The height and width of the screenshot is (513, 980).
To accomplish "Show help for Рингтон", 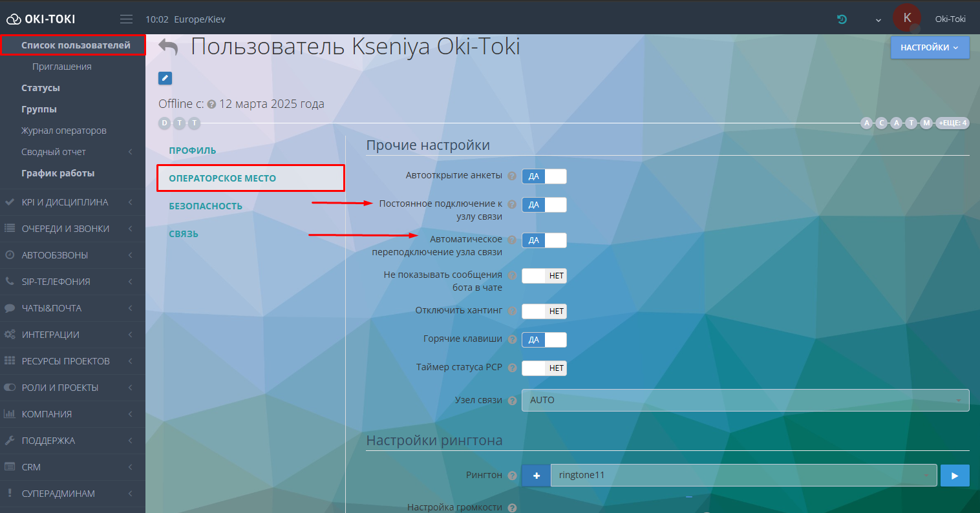I will [x=512, y=476].
